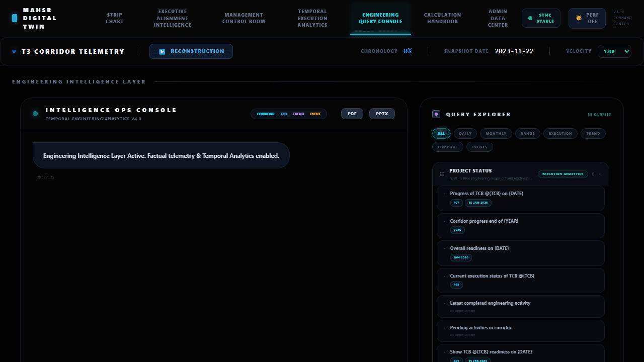Click the Reconstruction play icon
Screen dimensions: 644x362
[162, 51]
